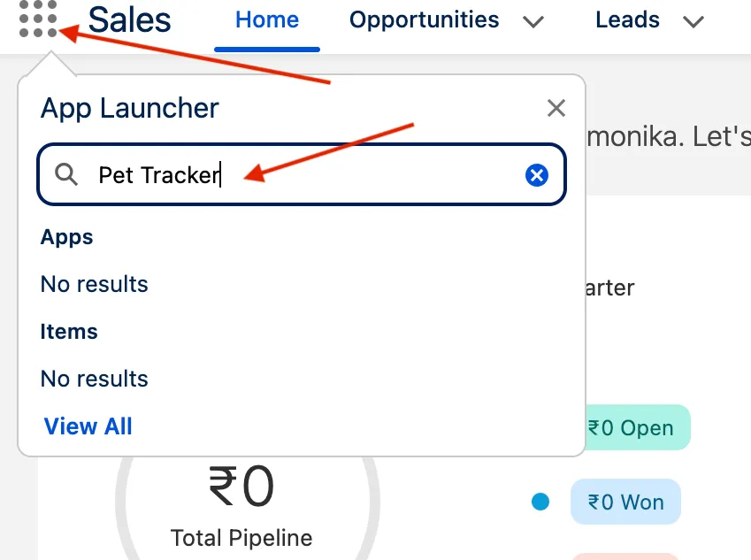
Task: Open the View All link
Action: pos(88,426)
